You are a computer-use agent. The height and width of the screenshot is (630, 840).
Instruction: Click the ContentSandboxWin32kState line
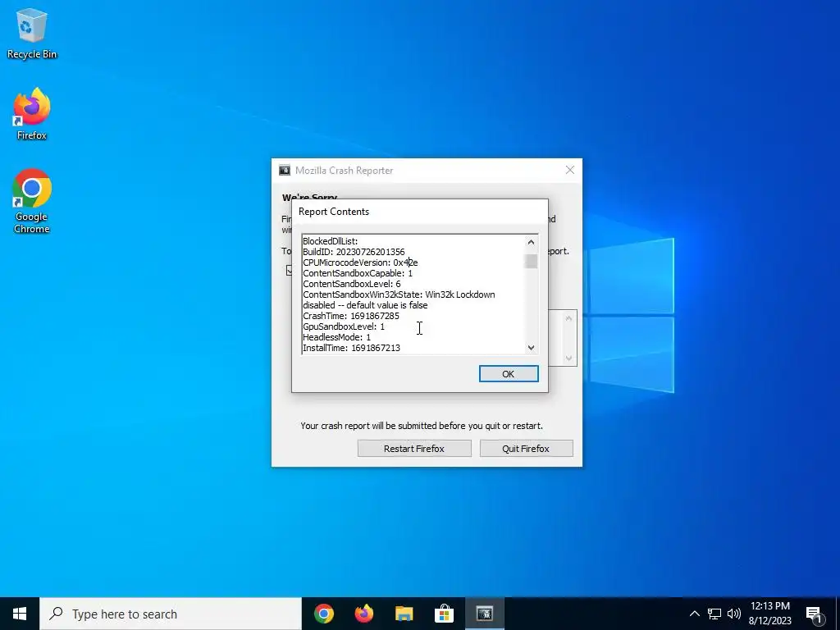(399, 300)
